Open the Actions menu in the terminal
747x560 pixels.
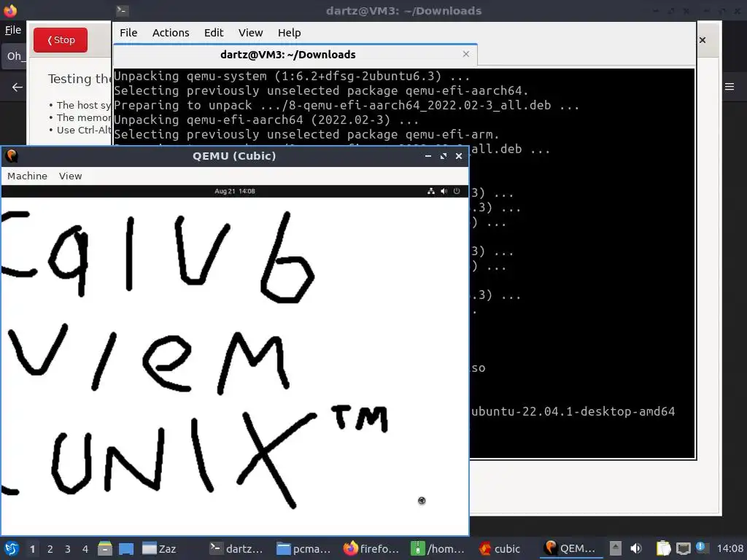[x=171, y=33]
